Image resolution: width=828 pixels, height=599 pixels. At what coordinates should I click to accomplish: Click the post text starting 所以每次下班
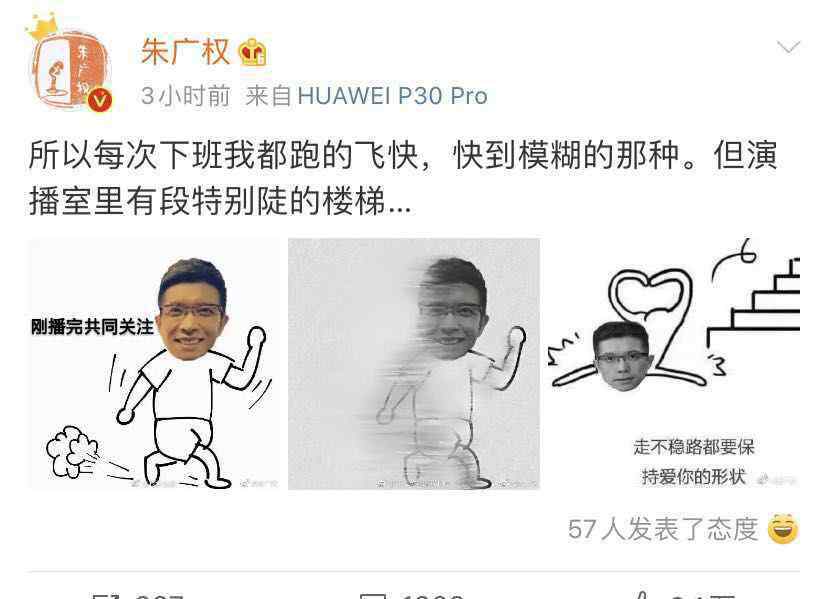tap(402, 178)
